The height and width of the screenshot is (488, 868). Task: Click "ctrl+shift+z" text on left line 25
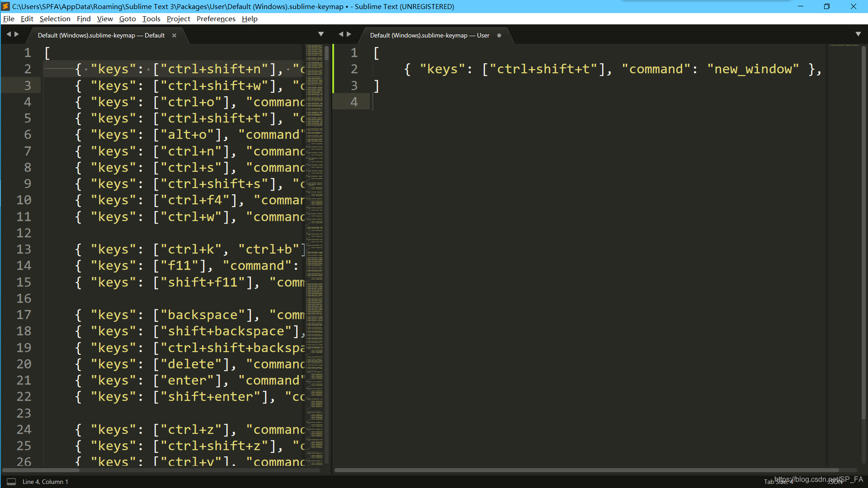tap(214, 446)
